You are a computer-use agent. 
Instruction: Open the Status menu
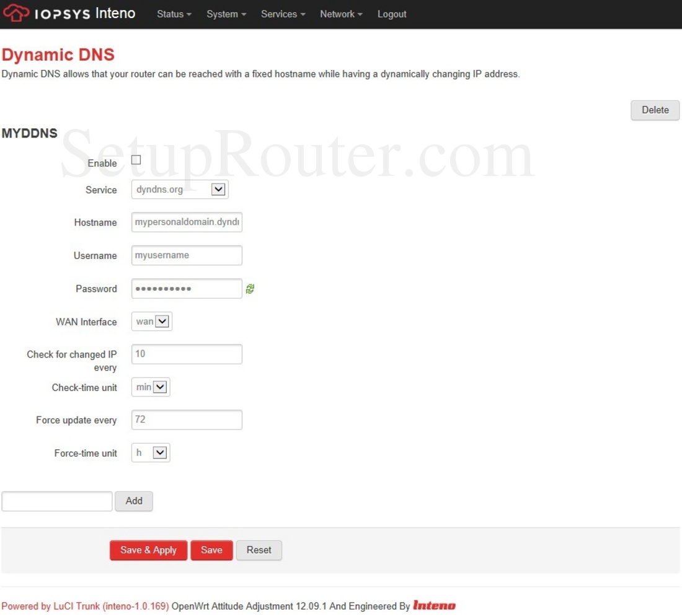pyautogui.click(x=174, y=14)
